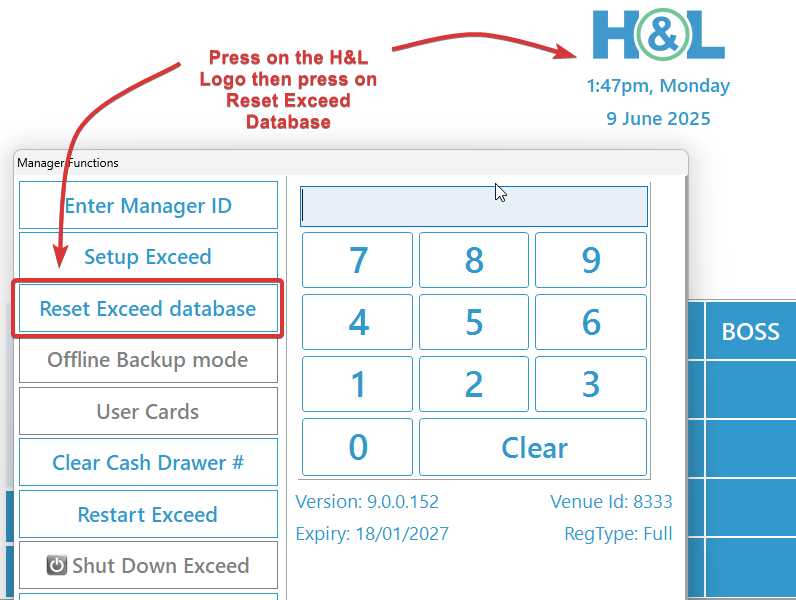Select Clear Cash Drawer # button
Viewport: 796px width, 600px height.
148,462
